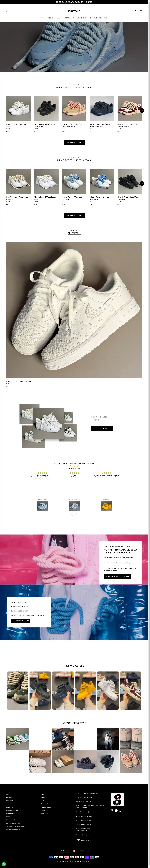This screenshot has height=868, width=150.
Task: Focus the newsletter email input field
Action: (91, 840)
